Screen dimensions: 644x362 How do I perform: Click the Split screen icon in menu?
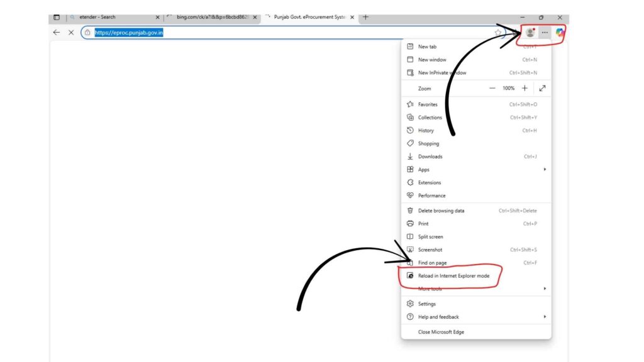410,237
